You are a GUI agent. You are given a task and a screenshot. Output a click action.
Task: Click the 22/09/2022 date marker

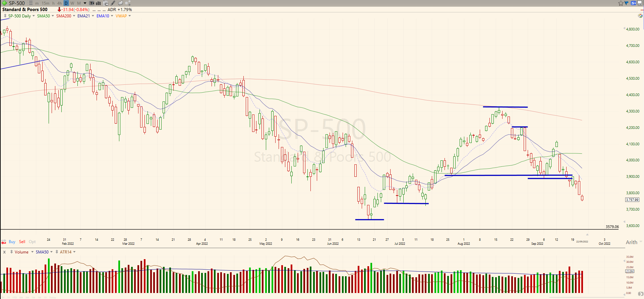582,241
